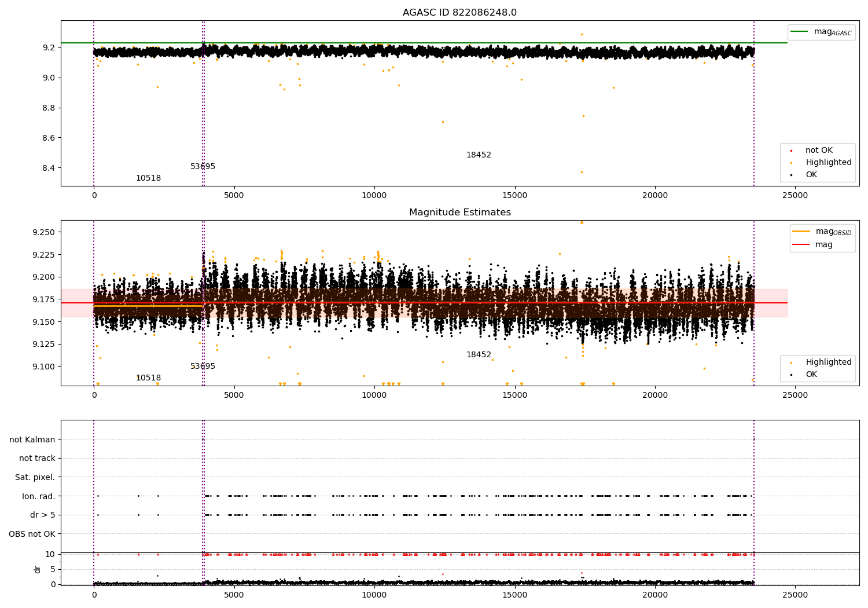This screenshot has width=868, height=608.
Task: Click the orange mag OBSID legend entry
Action: pos(801,232)
